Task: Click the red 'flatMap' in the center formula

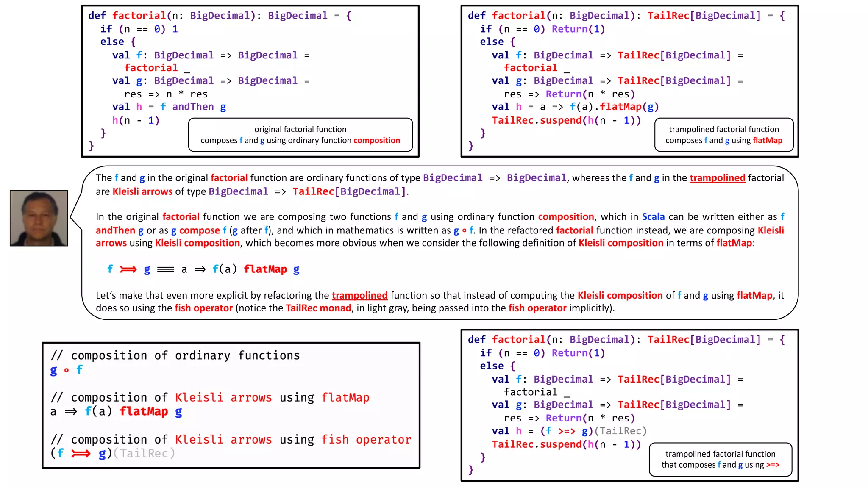Action: pyautogui.click(x=265, y=269)
